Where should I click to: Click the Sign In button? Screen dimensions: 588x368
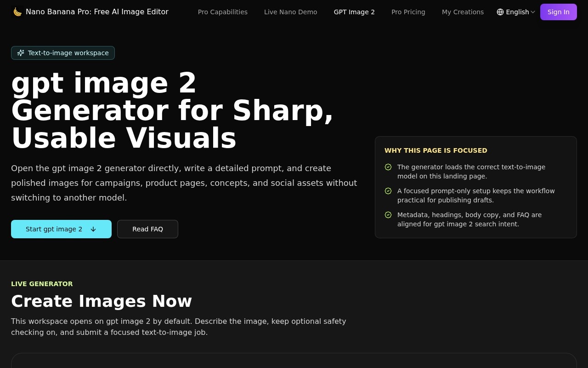(x=559, y=12)
